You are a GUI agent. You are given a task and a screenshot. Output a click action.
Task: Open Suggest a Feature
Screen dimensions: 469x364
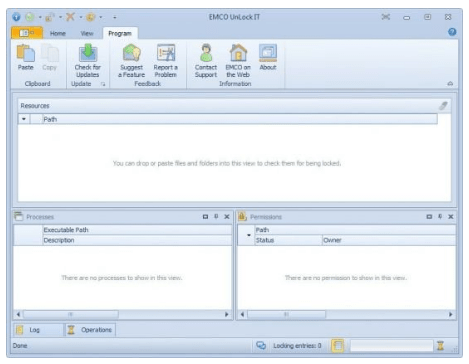click(132, 61)
